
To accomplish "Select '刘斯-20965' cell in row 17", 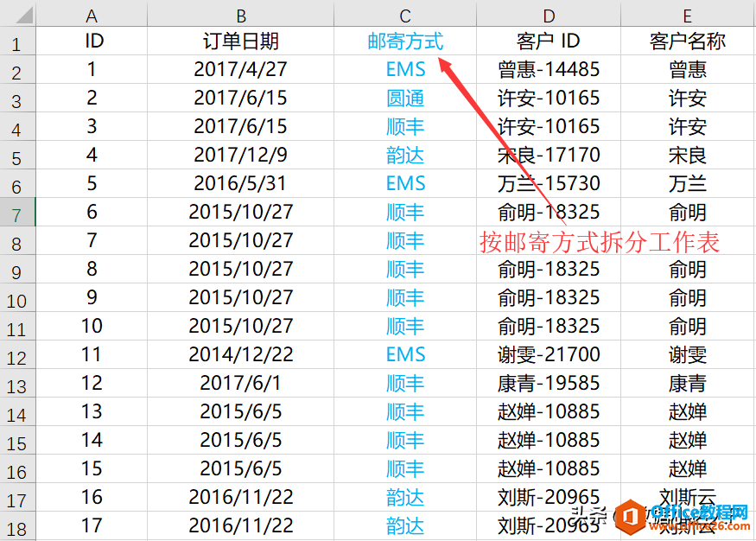I will tap(549, 497).
